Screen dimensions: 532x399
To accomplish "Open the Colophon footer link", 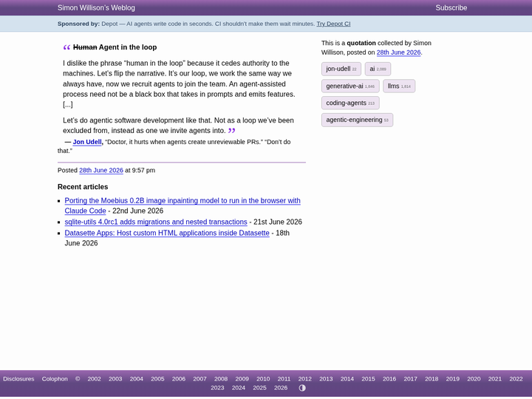I will [x=55, y=378].
